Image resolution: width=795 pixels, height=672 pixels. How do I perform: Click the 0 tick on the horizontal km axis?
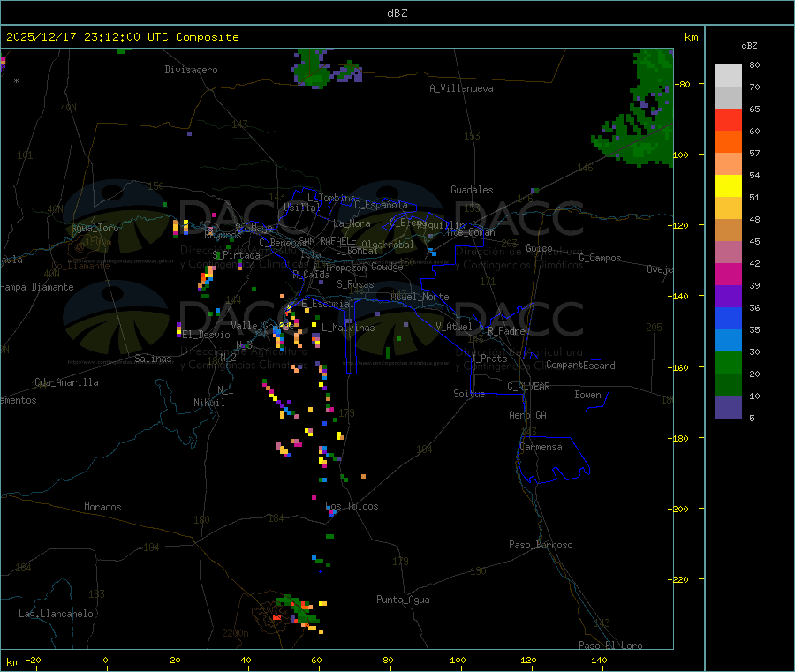point(105,660)
